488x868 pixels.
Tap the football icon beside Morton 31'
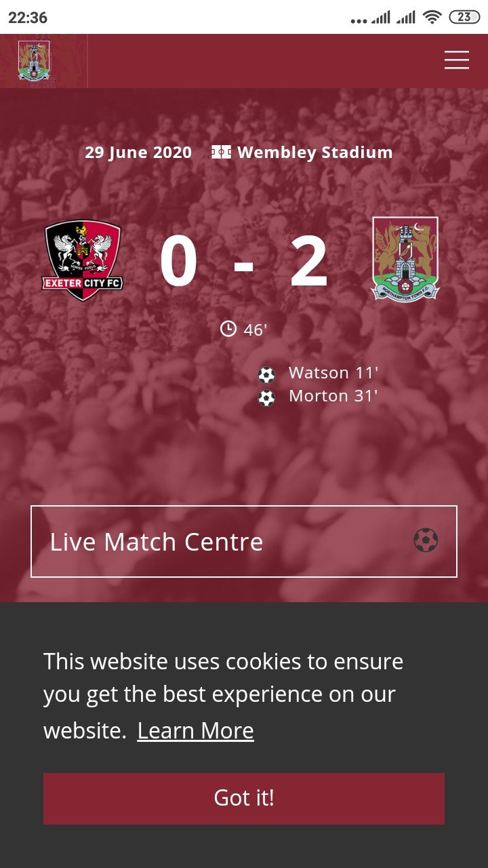[x=267, y=397]
